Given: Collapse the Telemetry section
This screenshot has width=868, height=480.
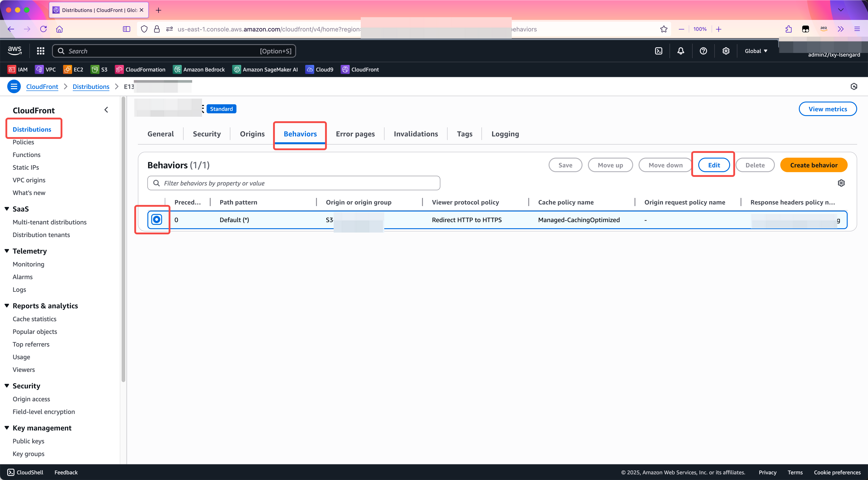Looking at the screenshot, I should (7, 251).
